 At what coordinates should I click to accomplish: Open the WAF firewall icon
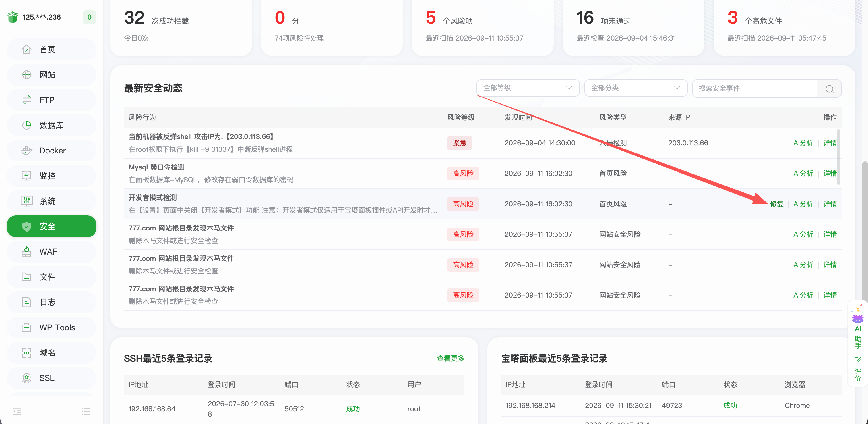click(27, 252)
